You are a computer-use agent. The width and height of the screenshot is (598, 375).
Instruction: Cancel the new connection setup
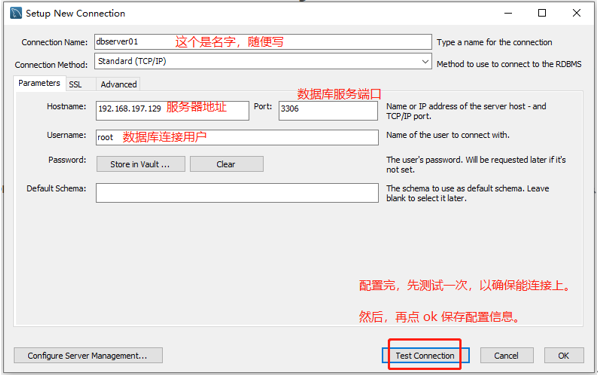506,355
